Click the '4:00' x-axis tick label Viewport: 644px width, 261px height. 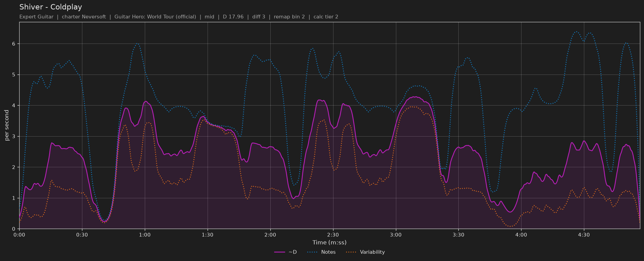521,235
